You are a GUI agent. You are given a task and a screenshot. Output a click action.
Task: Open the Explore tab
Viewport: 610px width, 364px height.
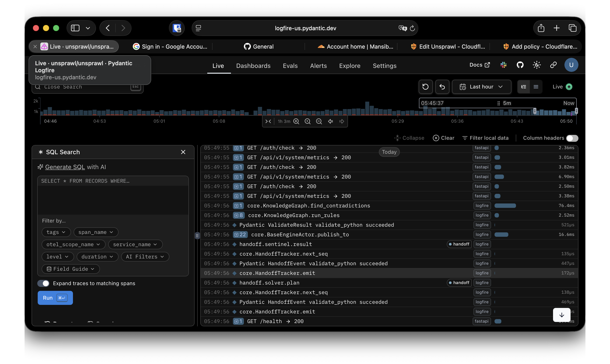click(350, 66)
